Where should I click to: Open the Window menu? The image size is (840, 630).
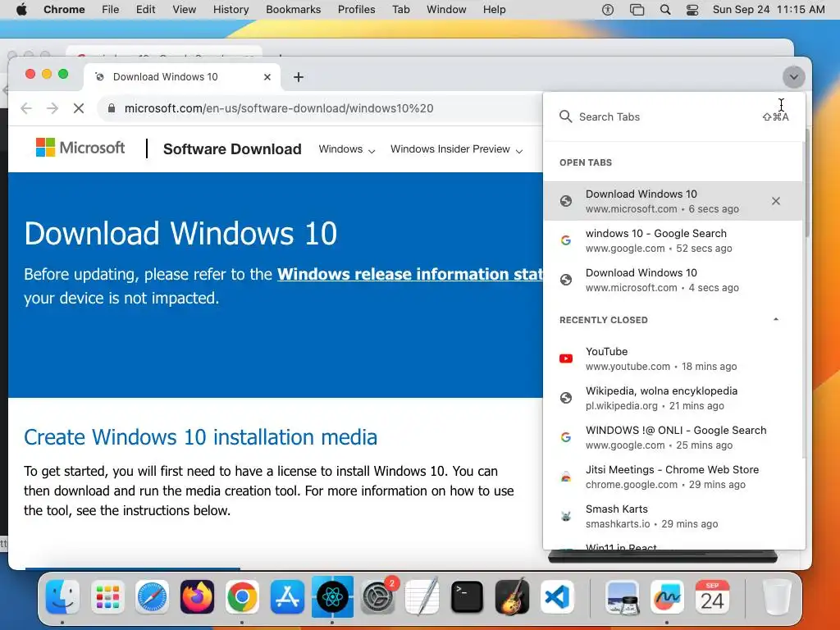pos(446,9)
